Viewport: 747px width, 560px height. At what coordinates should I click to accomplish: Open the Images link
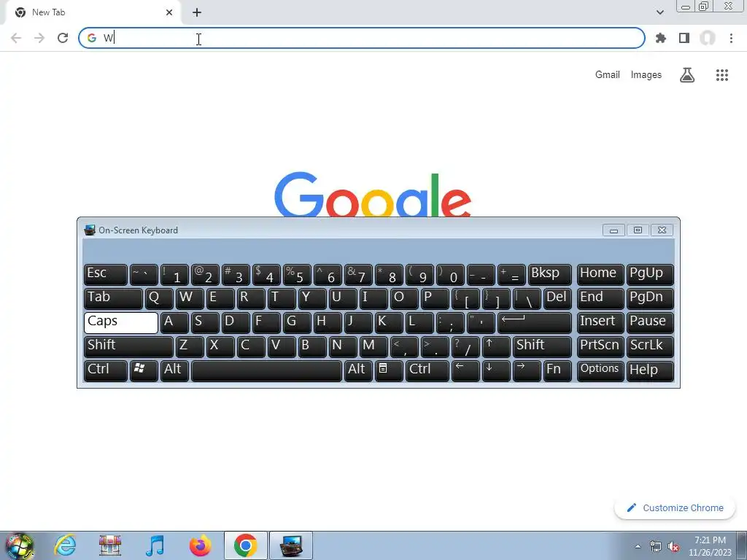[x=646, y=75]
